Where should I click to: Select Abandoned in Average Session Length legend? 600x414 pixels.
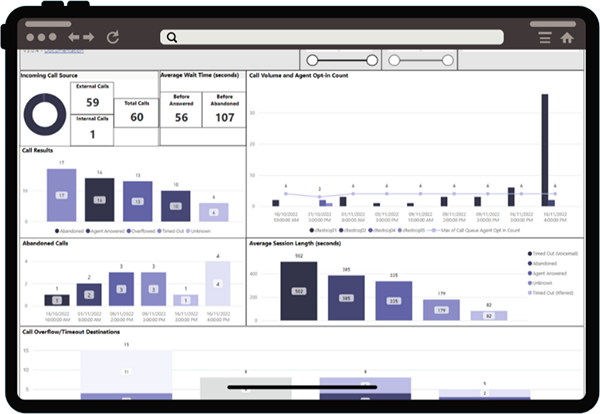542,264
